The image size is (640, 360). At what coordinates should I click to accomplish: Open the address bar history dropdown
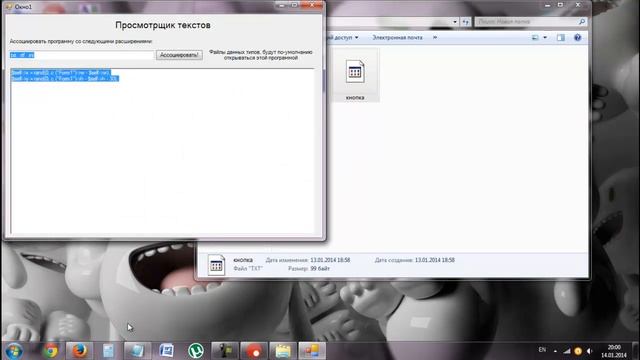pos(455,22)
